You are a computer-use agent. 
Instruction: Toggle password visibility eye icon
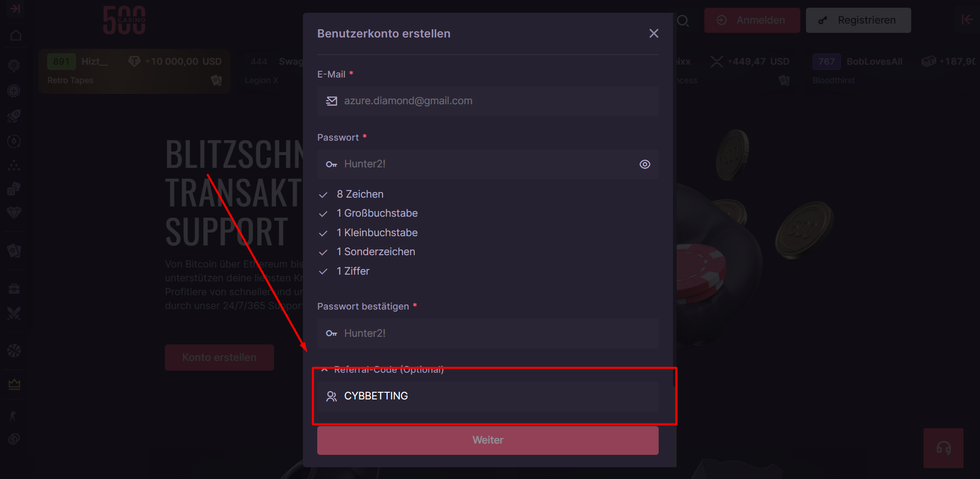(645, 164)
